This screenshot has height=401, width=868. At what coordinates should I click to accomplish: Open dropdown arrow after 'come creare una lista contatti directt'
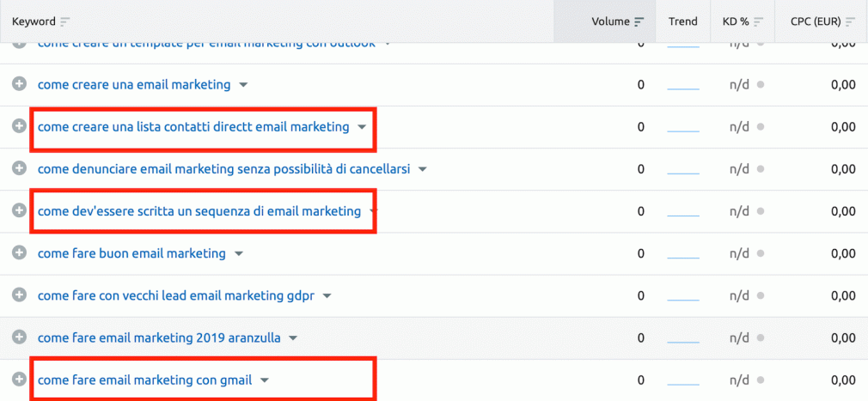362,127
